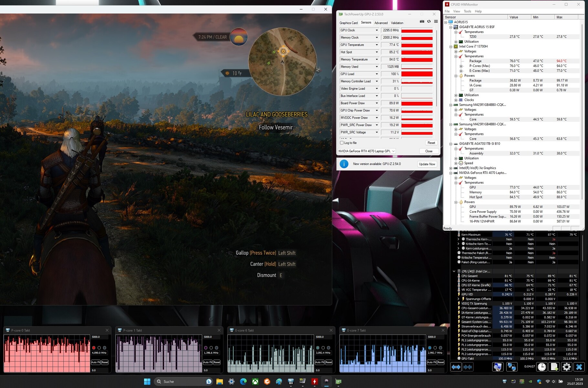588x388 pixels.
Task: Switch to HWiNFO from the taskbar
Action: (291, 382)
